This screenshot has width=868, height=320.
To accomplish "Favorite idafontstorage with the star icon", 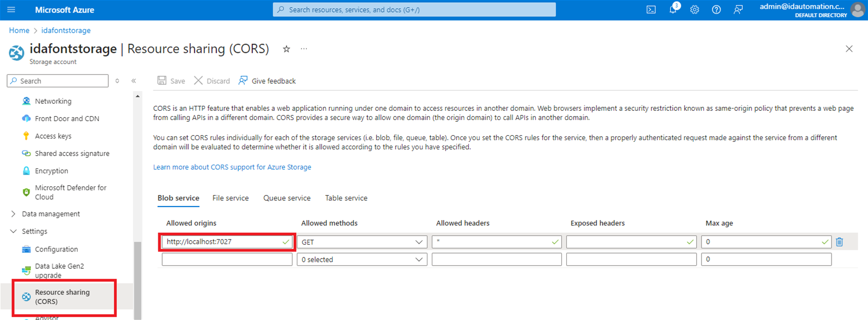I will [287, 49].
